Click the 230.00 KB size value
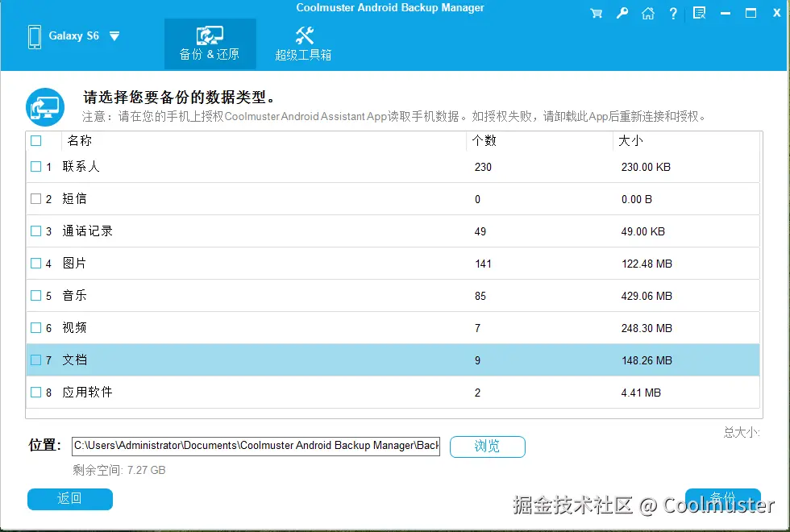790x532 pixels. pyautogui.click(x=646, y=168)
